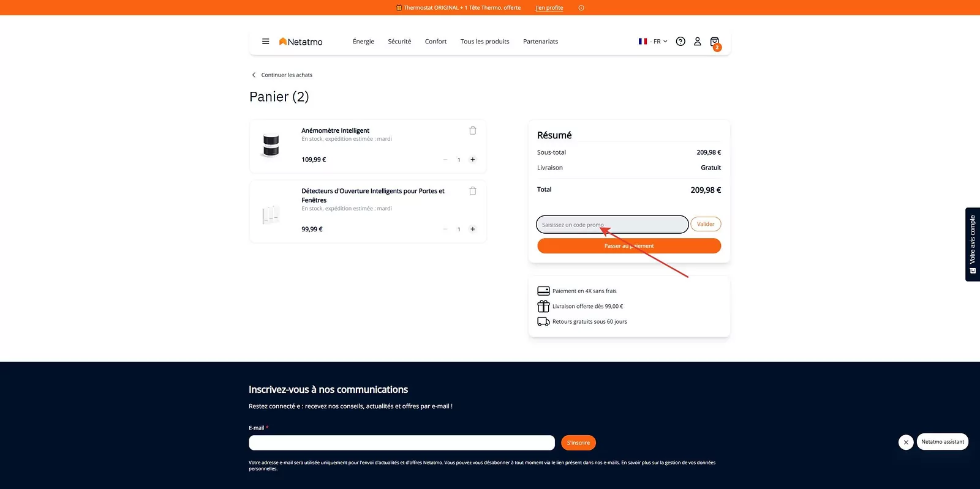Click the 109,99 € item price
Screen dimensions: 980x489
point(314,160)
